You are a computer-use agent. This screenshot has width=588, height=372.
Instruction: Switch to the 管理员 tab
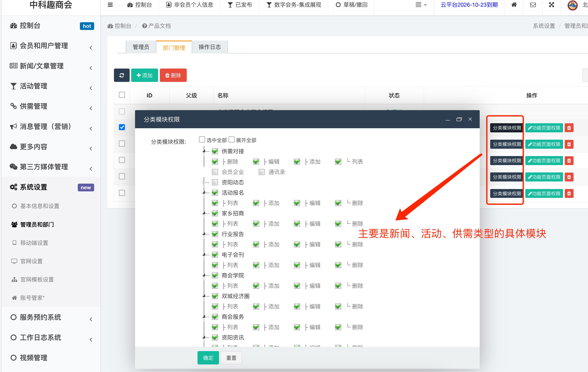click(141, 47)
